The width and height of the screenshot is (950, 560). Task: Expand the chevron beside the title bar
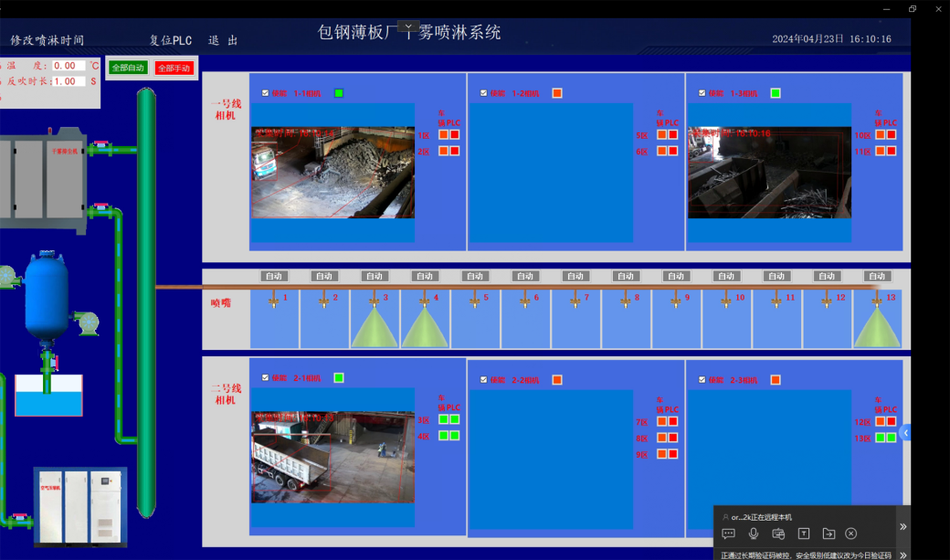[x=408, y=26]
